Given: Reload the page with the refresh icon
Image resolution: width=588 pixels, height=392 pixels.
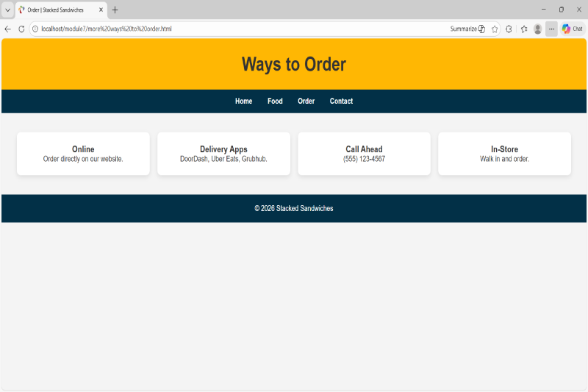Looking at the screenshot, I should coord(21,29).
